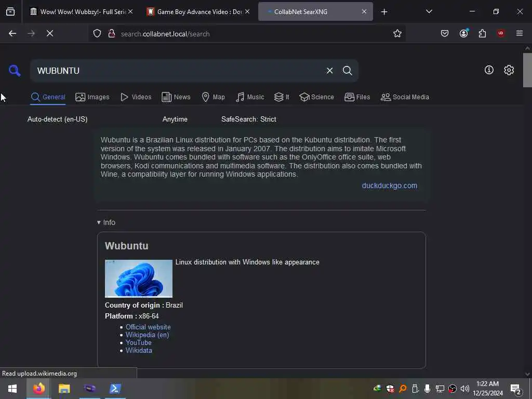Screen dimensions: 532x399
Task: Open Firefox View icon in tab strip
Action: point(10,12)
